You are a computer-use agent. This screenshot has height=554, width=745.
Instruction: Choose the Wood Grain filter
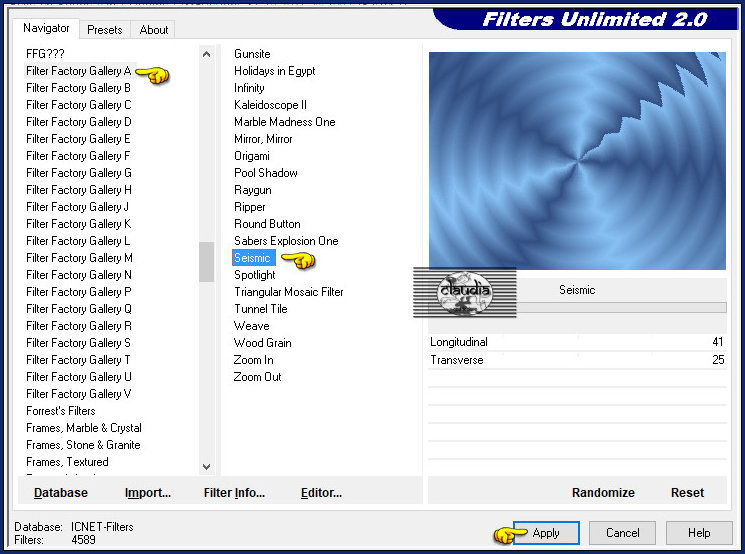click(262, 343)
